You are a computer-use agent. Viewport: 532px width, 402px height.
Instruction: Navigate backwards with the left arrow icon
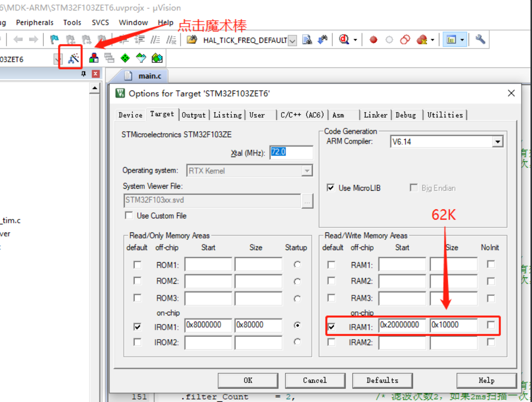[x=18, y=40]
